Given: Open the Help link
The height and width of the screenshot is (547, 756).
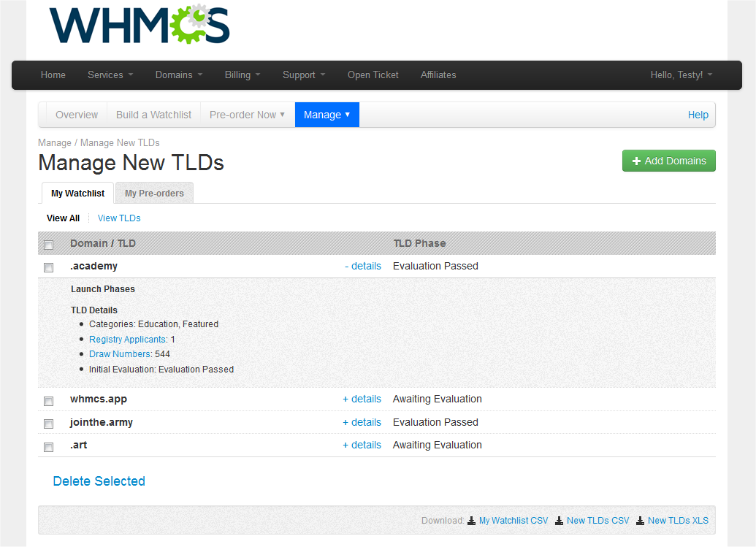Looking at the screenshot, I should click(698, 115).
